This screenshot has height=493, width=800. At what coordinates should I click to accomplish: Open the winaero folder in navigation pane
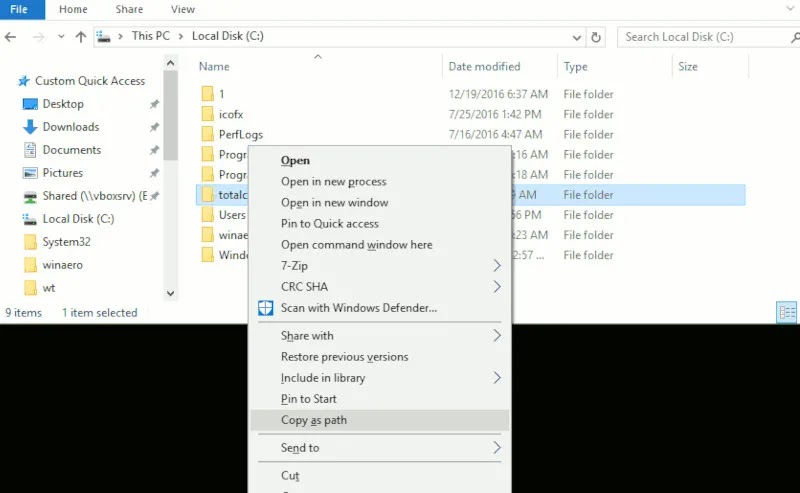pyautogui.click(x=63, y=264)
